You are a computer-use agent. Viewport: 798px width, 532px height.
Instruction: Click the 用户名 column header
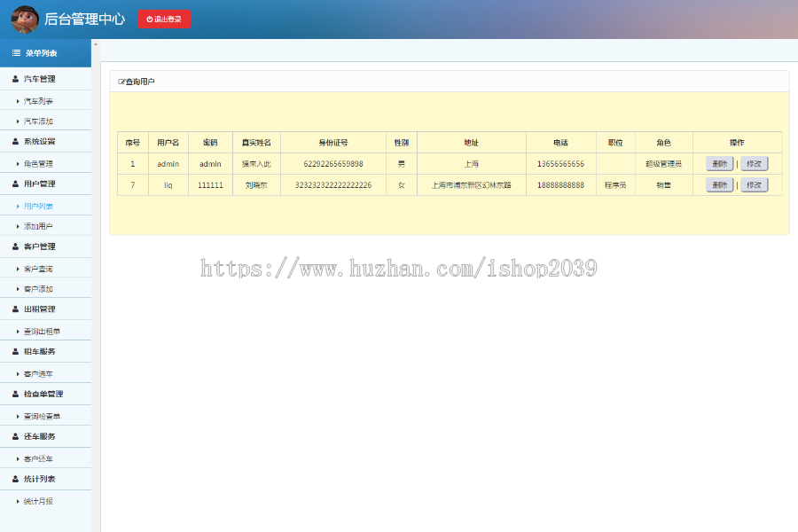point(168,143)
